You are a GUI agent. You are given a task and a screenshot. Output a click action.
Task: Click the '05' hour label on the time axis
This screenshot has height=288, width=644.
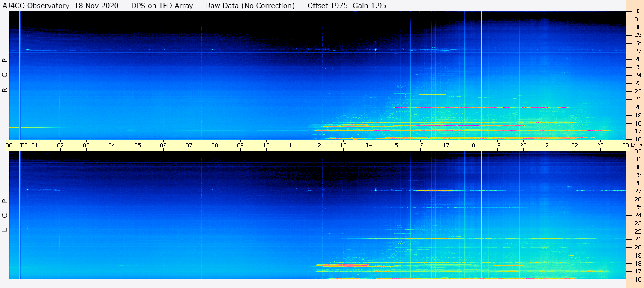(138, 145)
